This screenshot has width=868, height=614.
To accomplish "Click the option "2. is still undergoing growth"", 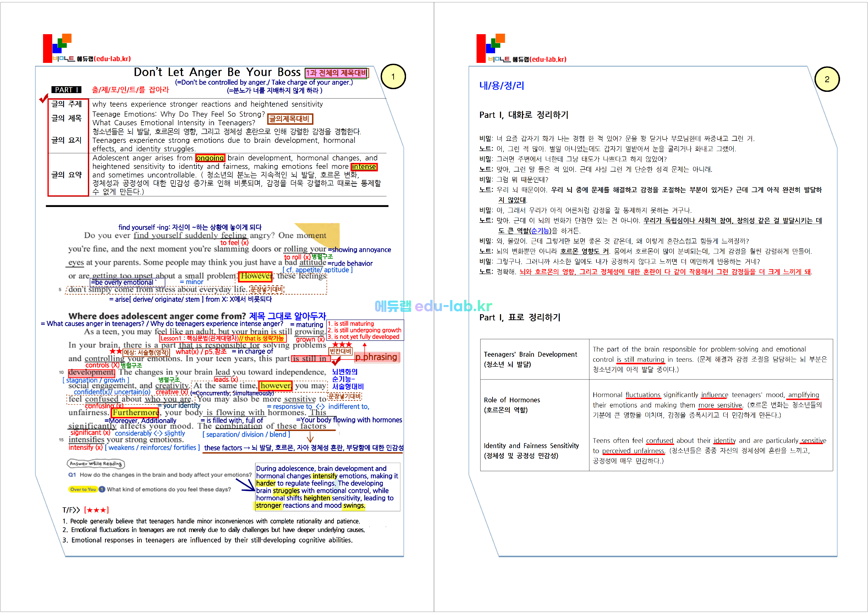I will pos(364,330).
